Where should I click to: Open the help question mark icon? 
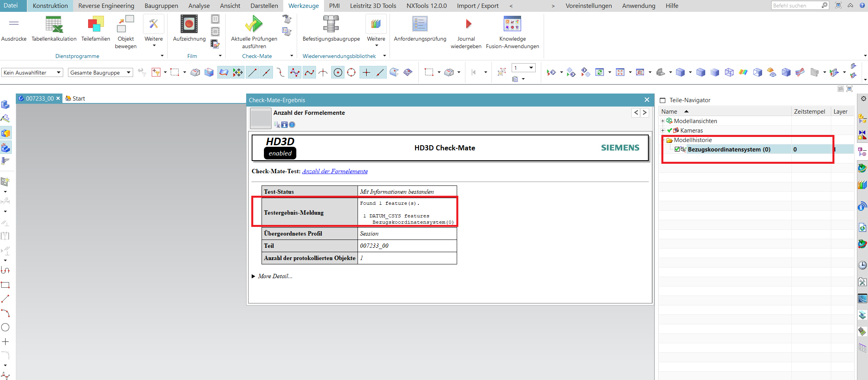pyautogui.click(x=862, y=5)
